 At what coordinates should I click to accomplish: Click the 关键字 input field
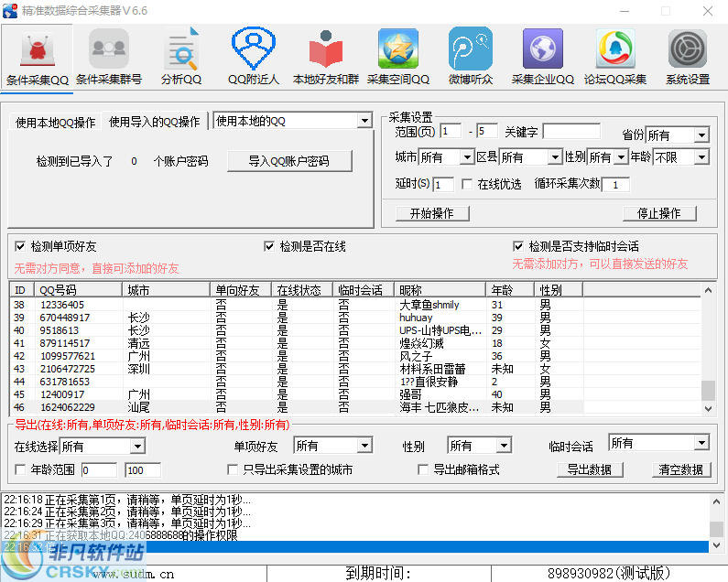[571, 132]
